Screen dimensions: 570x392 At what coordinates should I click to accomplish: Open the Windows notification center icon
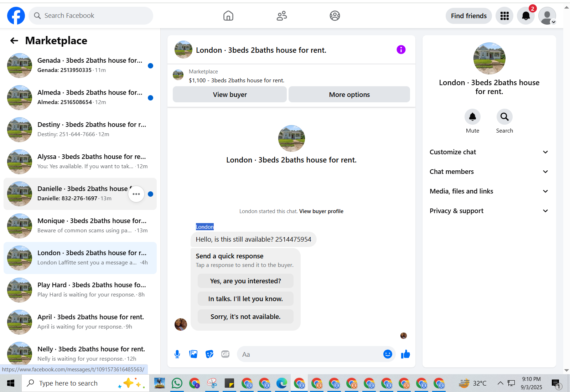(x=556, y=383)
